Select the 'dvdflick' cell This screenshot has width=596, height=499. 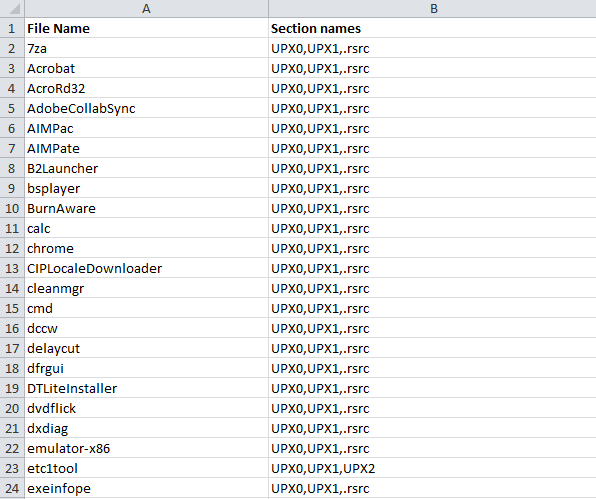pos(146,408)
